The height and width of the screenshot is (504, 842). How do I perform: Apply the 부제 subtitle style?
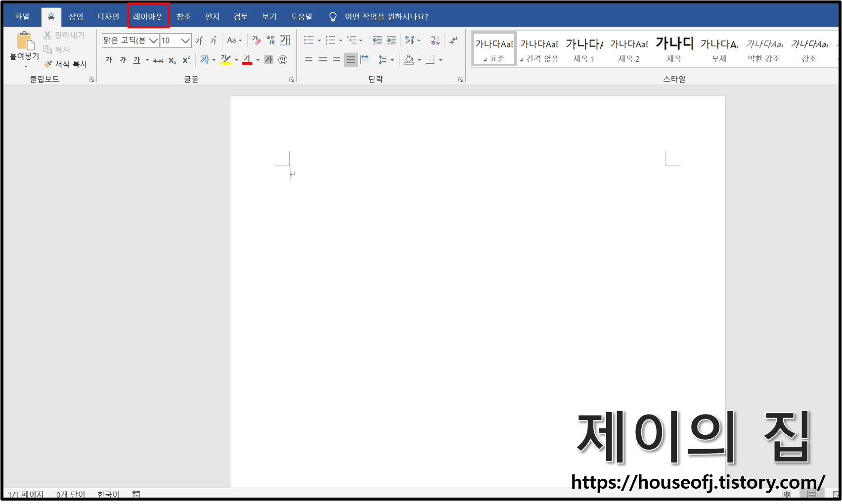719,49
